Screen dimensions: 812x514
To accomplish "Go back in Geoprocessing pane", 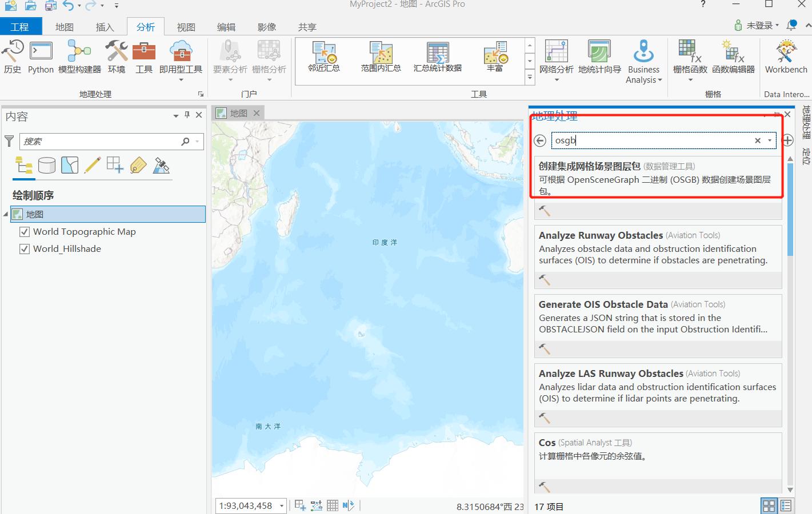I will (540, 140).
